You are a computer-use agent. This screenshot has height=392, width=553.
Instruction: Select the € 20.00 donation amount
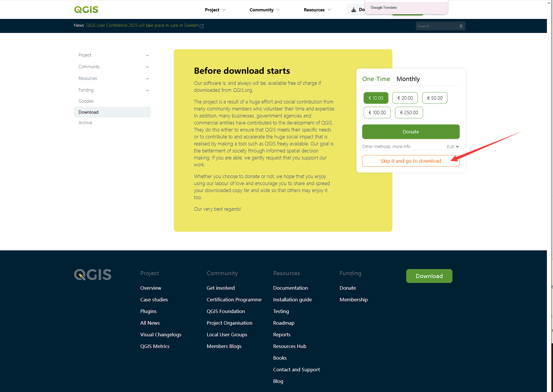click(x=405, y=98)
